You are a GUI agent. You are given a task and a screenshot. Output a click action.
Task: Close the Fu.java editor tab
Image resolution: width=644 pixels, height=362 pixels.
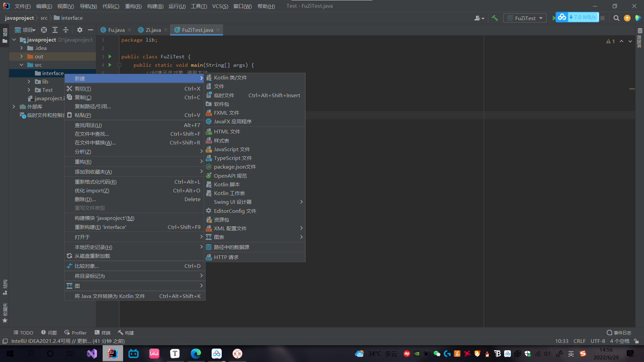pos(129,30)
